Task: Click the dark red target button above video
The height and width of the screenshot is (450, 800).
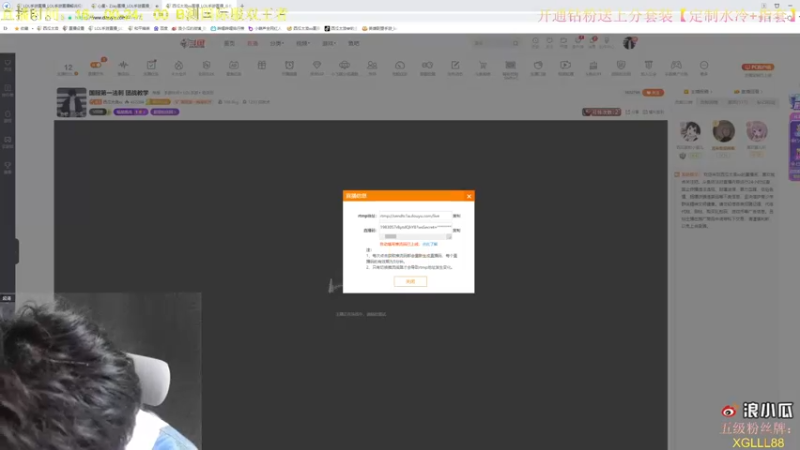Action: click(x=602, y=112)
